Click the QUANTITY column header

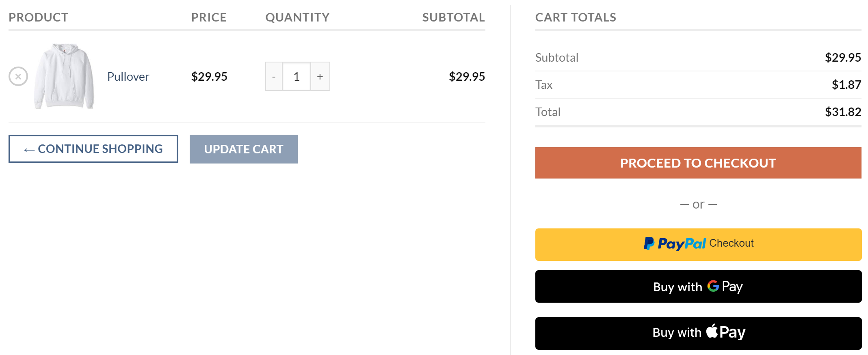[x=297, y=17]
